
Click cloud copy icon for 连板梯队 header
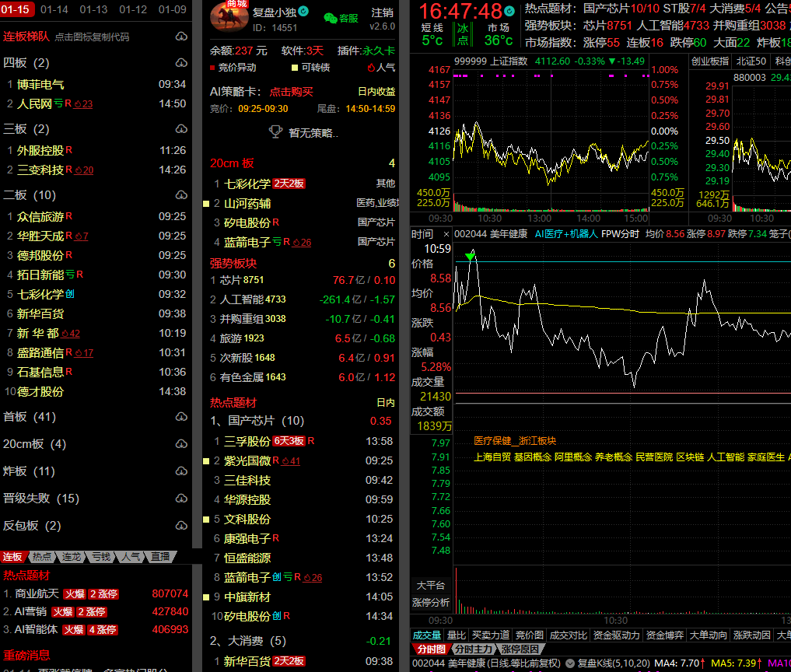click(181, 37)
